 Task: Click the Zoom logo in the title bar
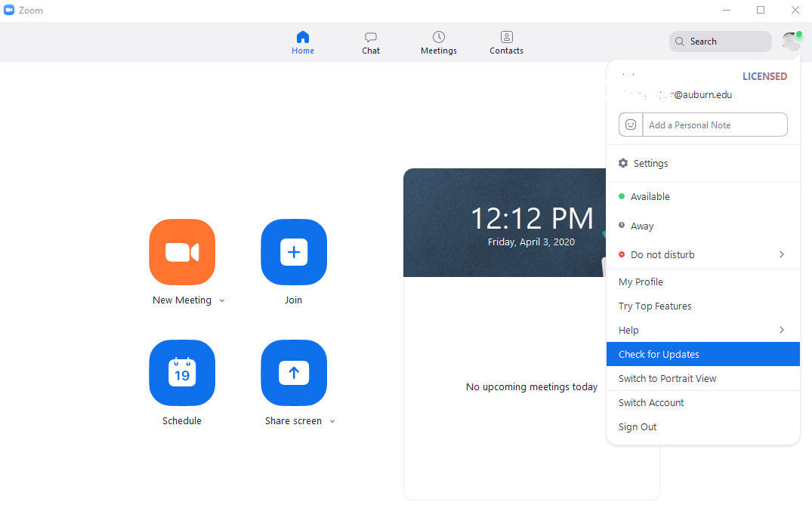tap(9, 10)
